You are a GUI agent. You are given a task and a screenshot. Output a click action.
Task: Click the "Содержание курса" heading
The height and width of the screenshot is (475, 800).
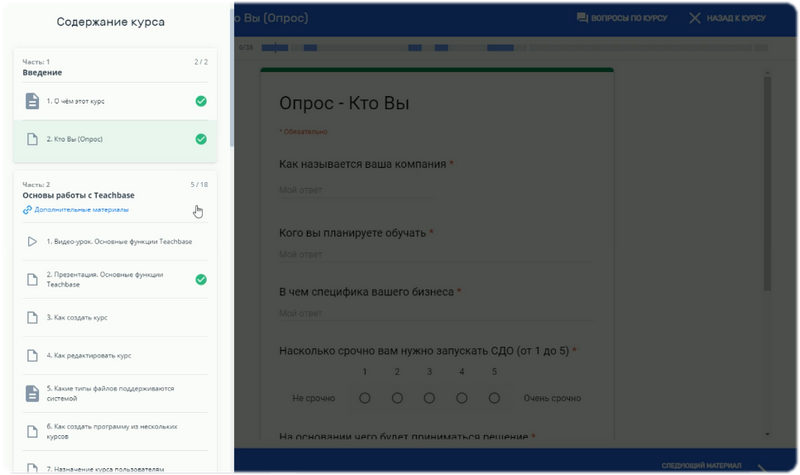point(111,22)
